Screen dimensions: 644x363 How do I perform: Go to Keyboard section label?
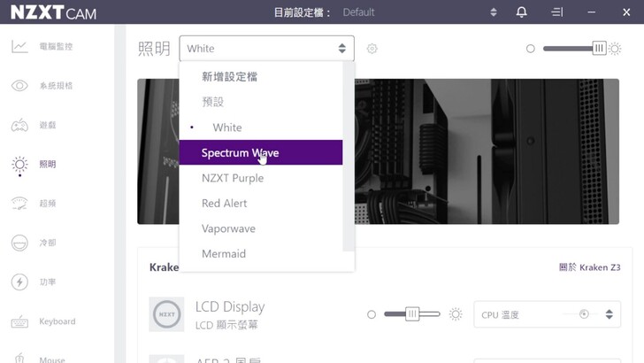point(57,321)
